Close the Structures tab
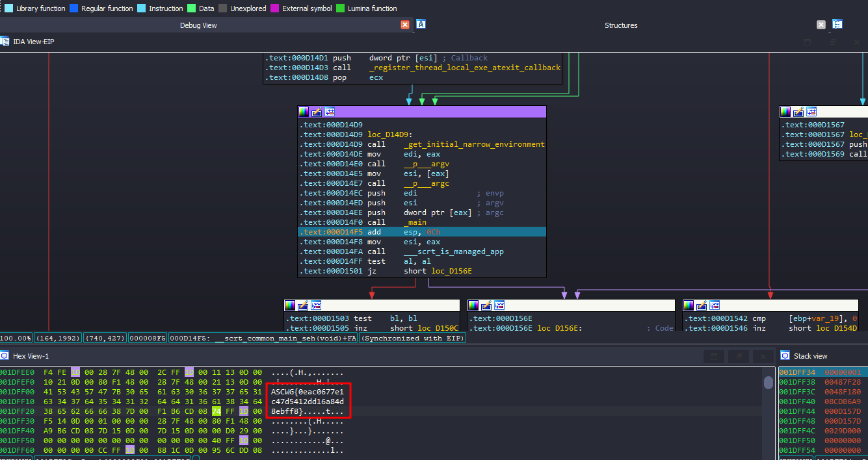 tap(821, 25)
